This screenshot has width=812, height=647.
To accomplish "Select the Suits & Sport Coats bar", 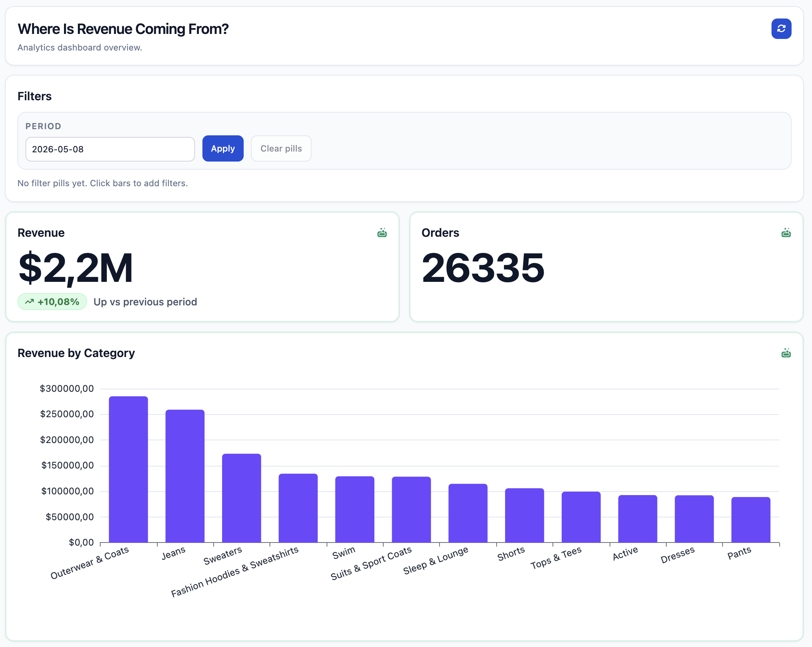I will tap(411, 509).
